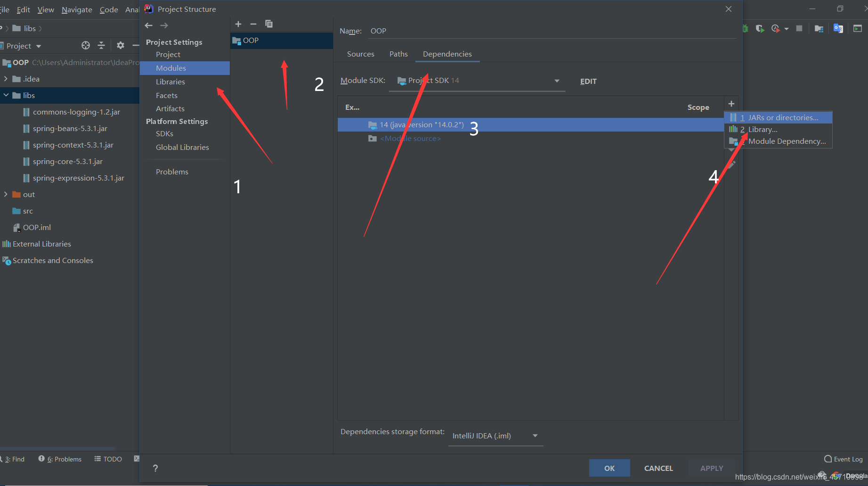The image size is (868, 486).
Task: Click the EDIT SDK button
Action: point(588,82)
